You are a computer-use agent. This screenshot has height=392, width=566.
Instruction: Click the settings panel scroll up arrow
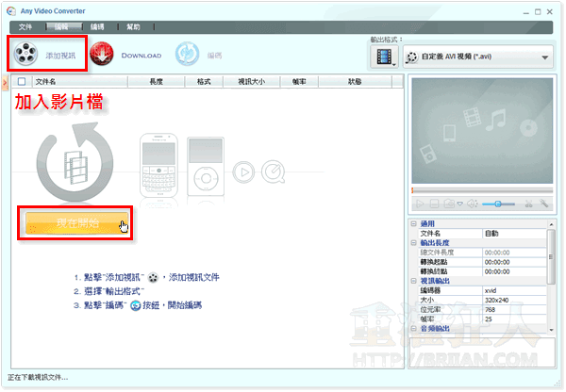551,224
